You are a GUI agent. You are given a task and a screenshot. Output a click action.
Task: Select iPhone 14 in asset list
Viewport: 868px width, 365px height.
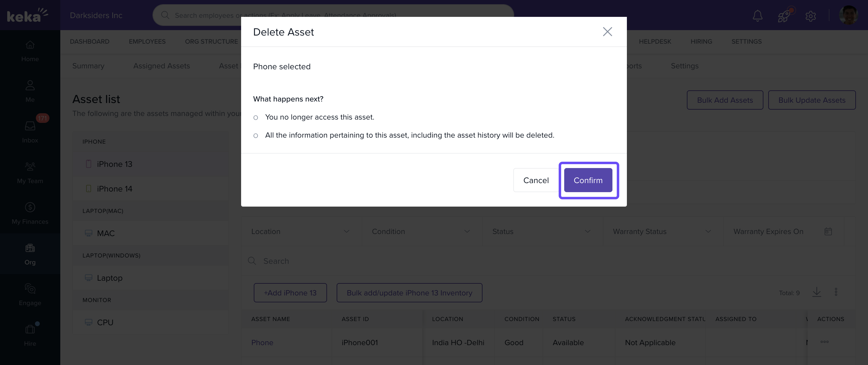(114, 189)
